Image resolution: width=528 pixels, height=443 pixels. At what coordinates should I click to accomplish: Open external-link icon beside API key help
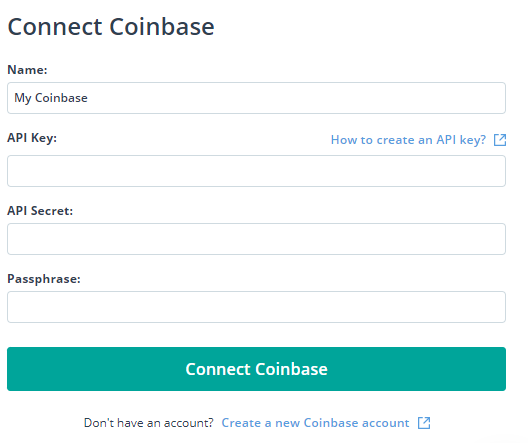click(x=500, y=140)
